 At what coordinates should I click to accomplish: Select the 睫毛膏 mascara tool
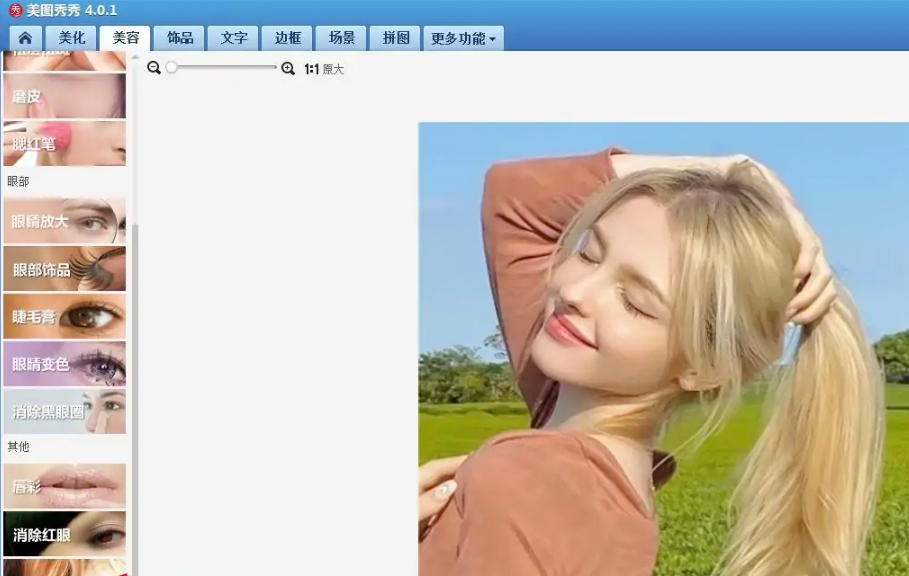64,317
